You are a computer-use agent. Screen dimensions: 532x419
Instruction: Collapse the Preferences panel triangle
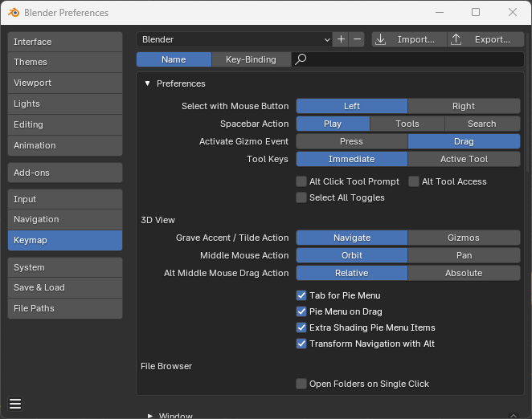pos(147,83)
